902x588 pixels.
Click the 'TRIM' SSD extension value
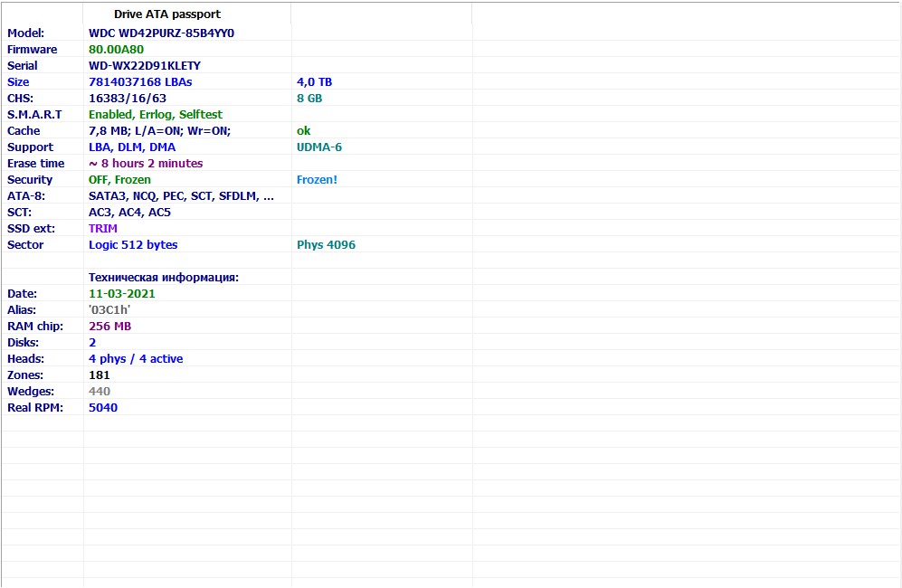[103, 228]
